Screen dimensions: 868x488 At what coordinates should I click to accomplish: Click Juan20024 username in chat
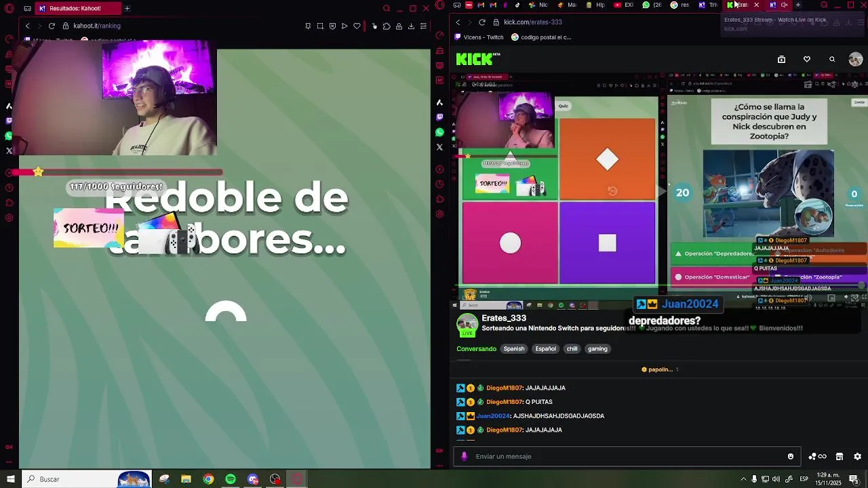point(493,416)
